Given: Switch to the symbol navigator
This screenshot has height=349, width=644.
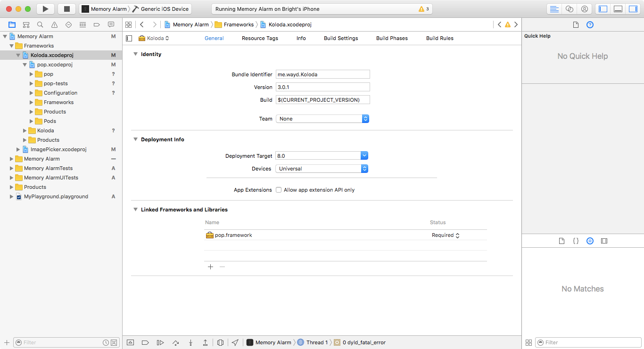Looking at the screenshot, I should pyautogui.click(x=26, y=24).
